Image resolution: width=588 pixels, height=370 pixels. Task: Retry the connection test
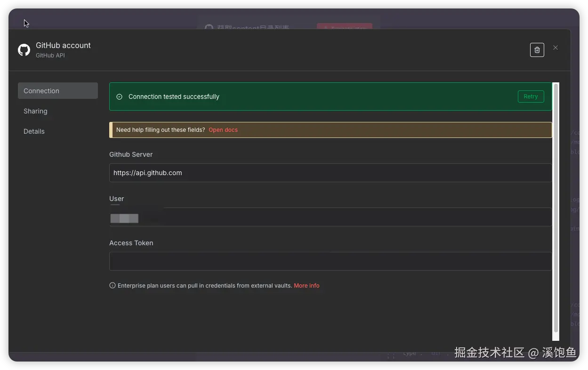[531, 97]
